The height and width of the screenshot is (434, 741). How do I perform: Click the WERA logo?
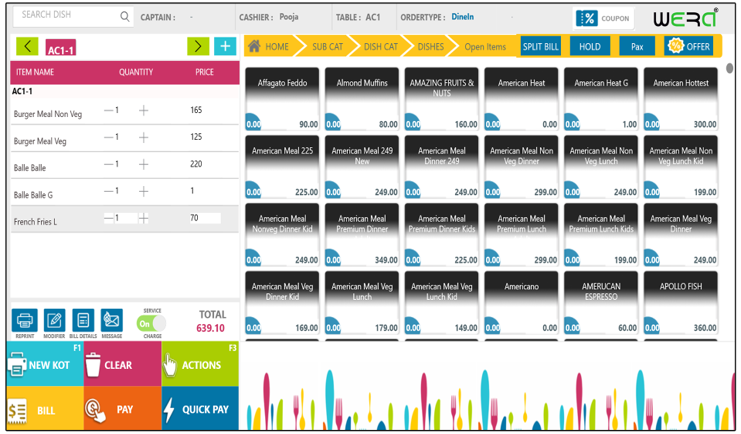[685, 18]
